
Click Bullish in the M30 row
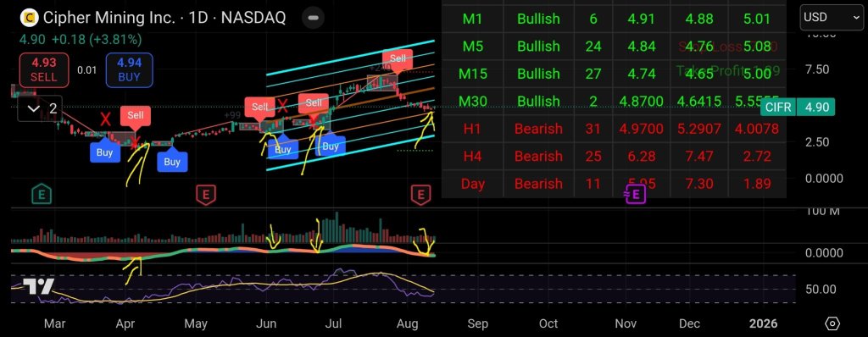pos(538,102)
